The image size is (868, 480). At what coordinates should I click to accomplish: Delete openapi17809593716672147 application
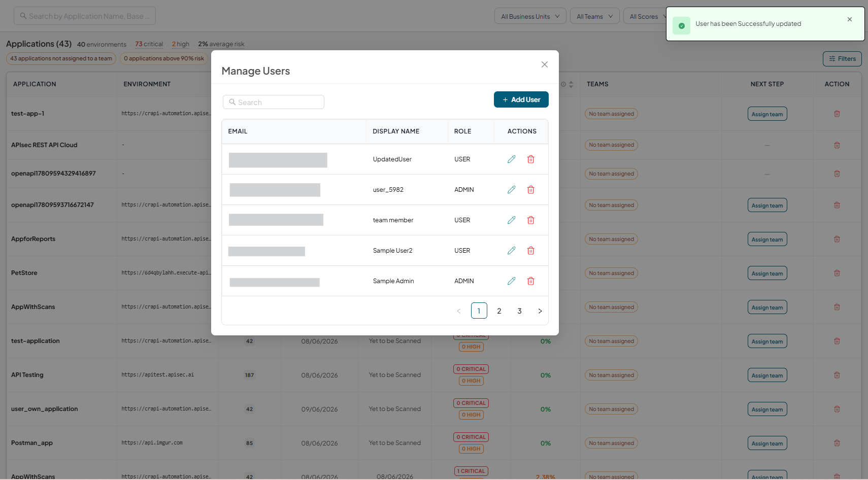tap(837, 205)
